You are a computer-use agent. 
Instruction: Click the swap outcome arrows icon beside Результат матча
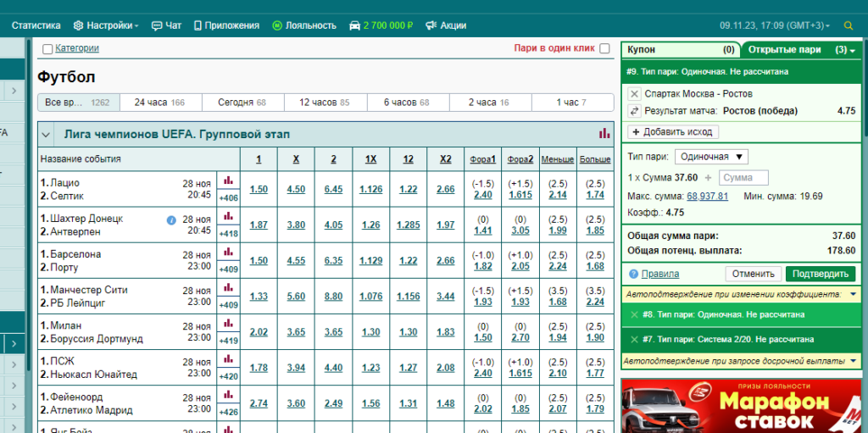tap(634, 111)
